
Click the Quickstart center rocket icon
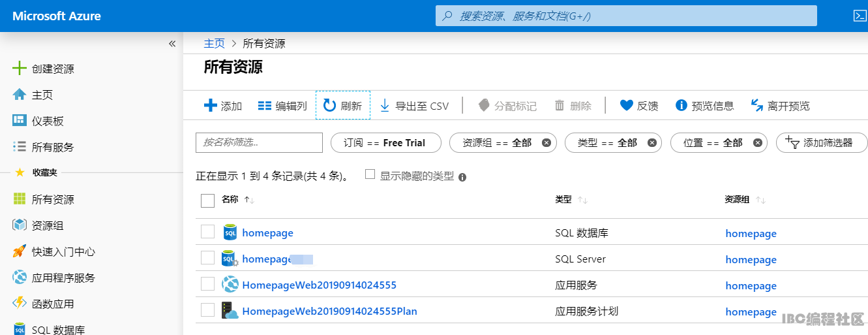[20, 251]
